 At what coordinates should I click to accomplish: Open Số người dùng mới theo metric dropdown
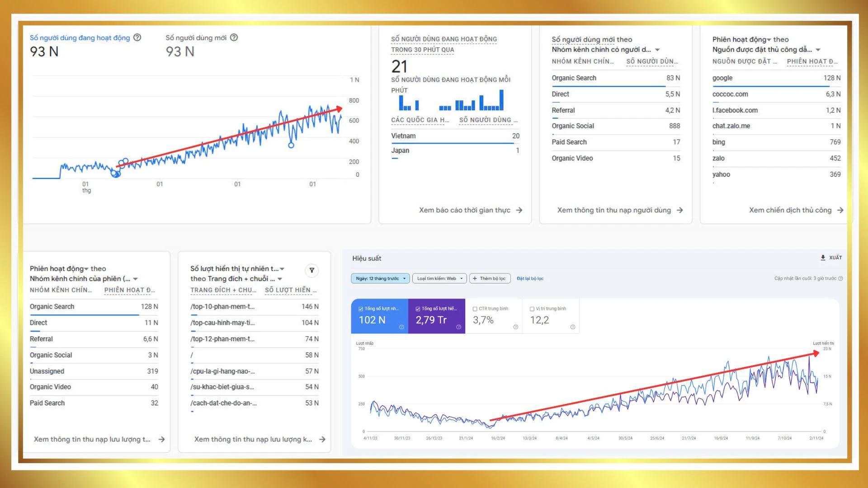pyautogui.click(x=591, y=40)
